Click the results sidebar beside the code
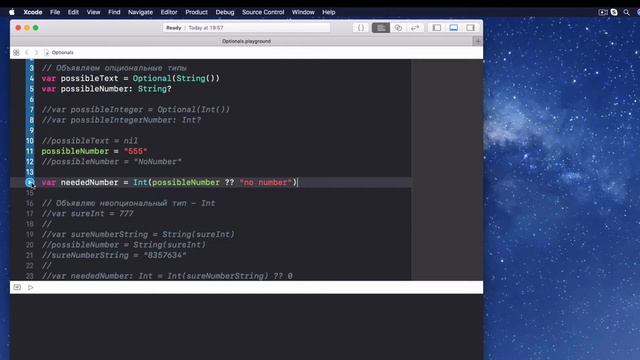640x360 pixels. [x=447, y=169]
